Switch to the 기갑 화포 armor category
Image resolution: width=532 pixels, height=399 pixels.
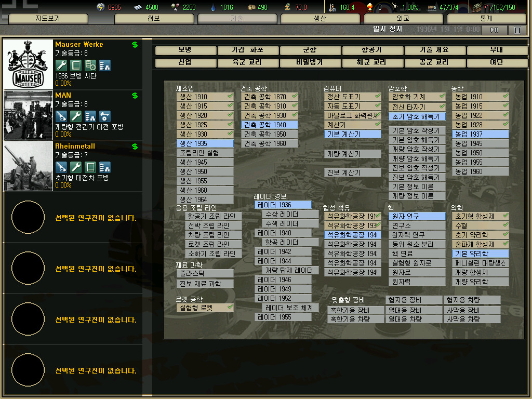click(x=248, y=50)
